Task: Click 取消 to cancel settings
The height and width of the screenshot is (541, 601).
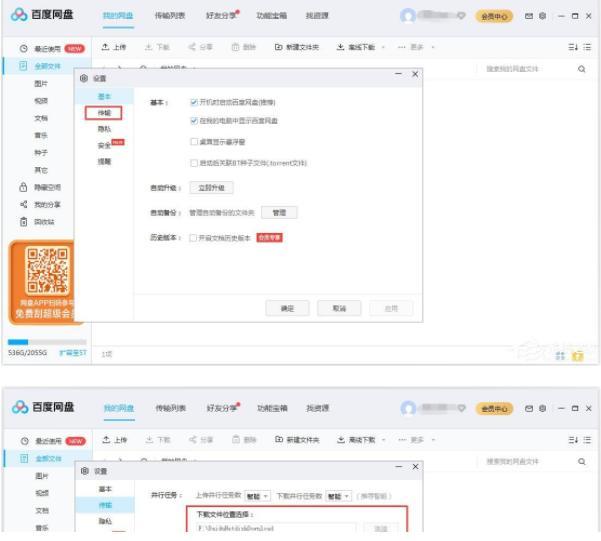Action: pos(339,308)
